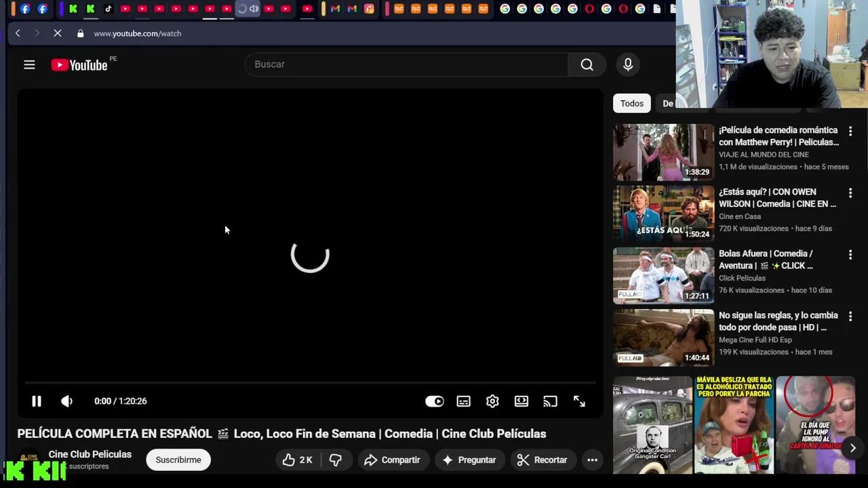The image size is (868, 488).
Task: Select the Todos filter chip
Action: tap(631, 103)
